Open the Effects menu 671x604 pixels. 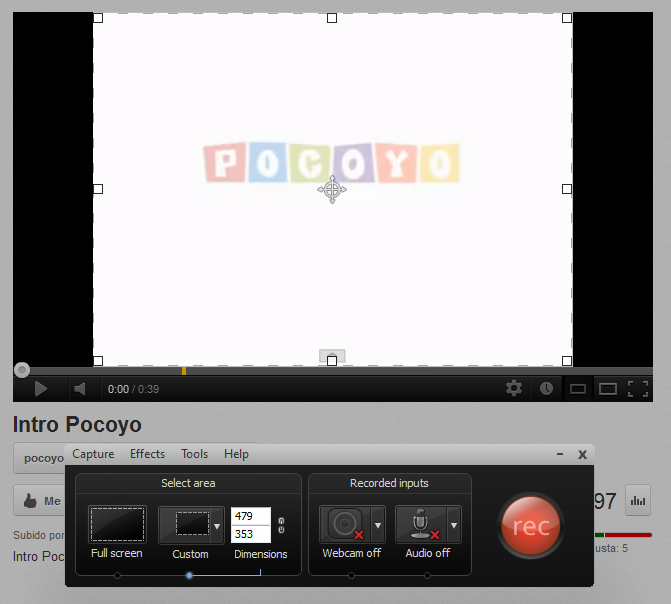[147, 454]
